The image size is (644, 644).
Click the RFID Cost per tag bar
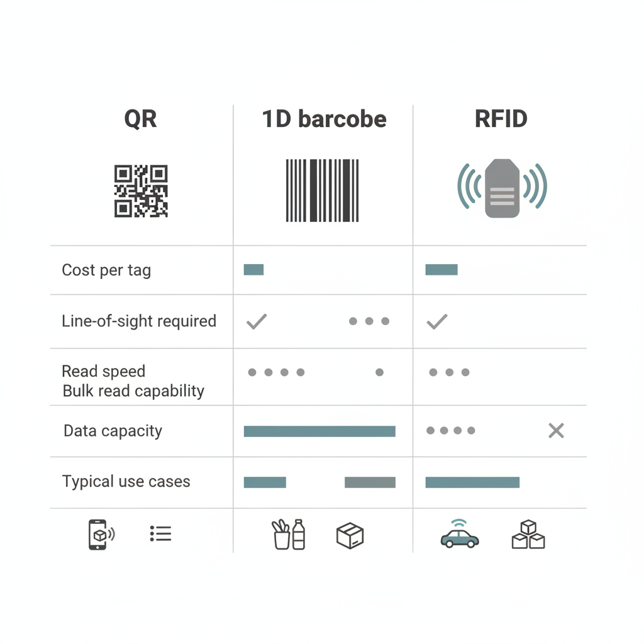coord(441,270)
